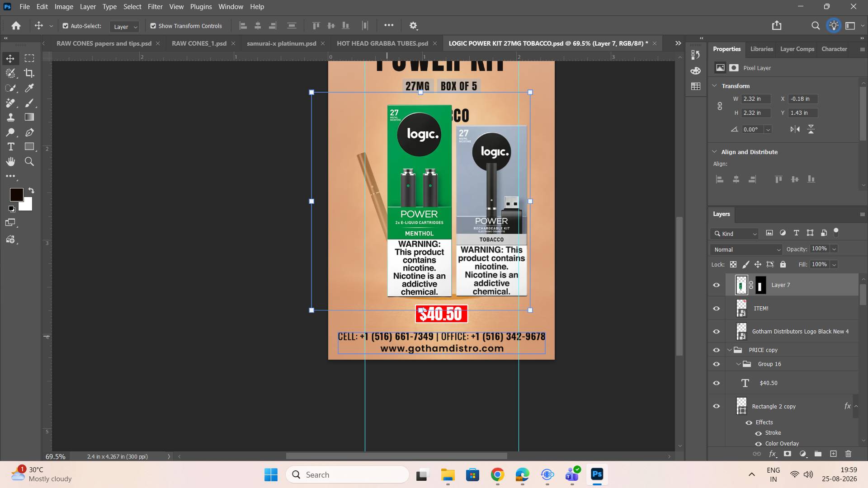Image resolution: width=868 pixels, height=488 pixels.
Task: Select the Horizontal Type tool
Action: (11, 147)
